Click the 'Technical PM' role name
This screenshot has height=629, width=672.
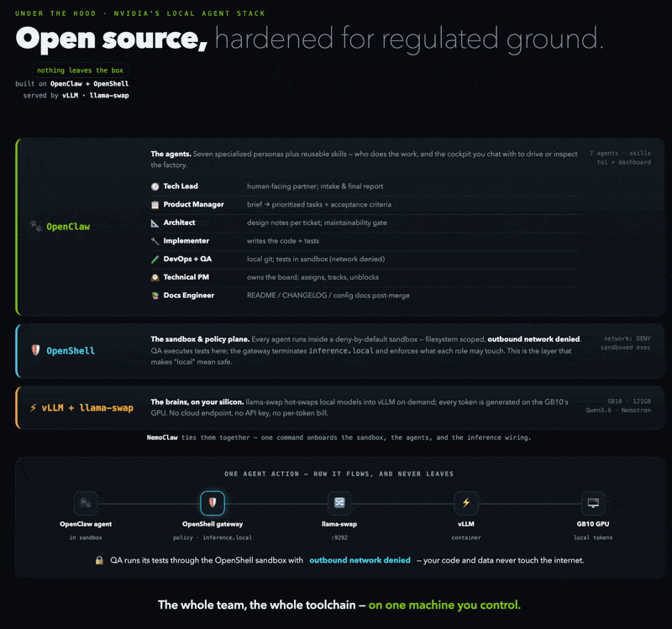(186, 277)
